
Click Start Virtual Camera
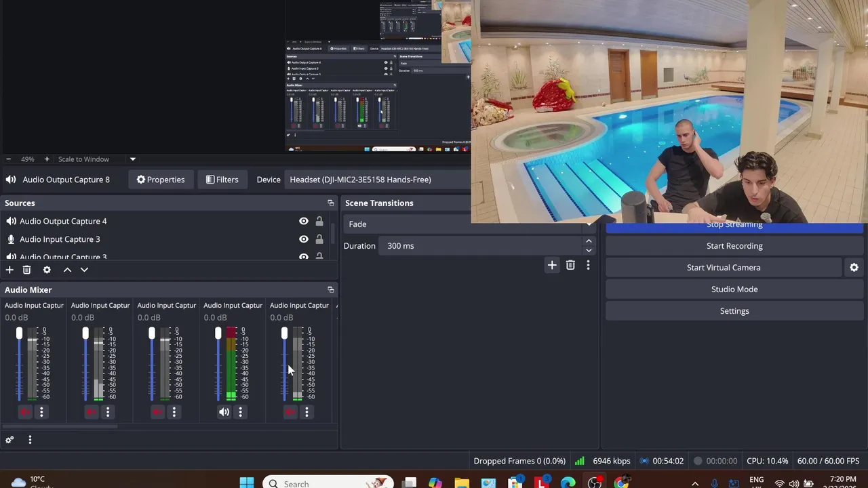tap(724, 268)
